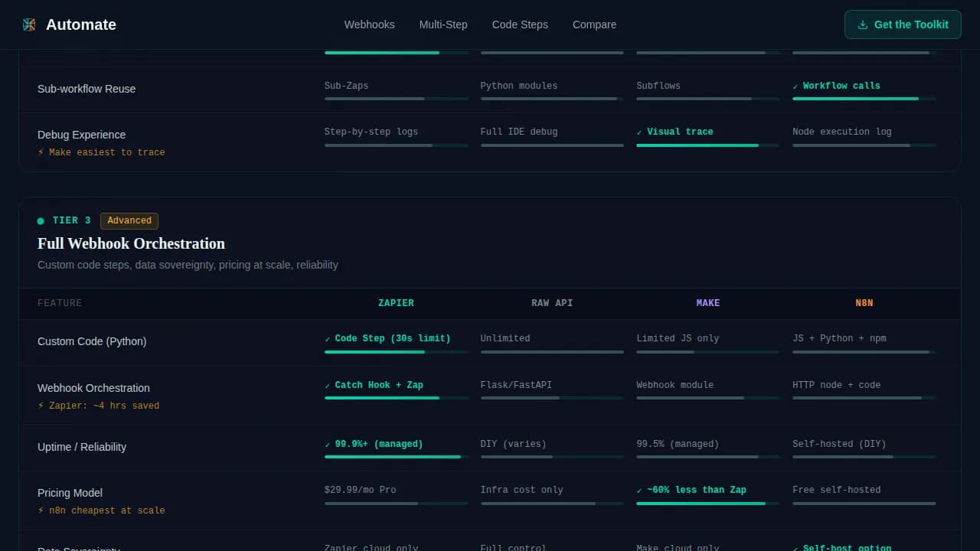Click the Workflow calls cell

tap(836, 86)
